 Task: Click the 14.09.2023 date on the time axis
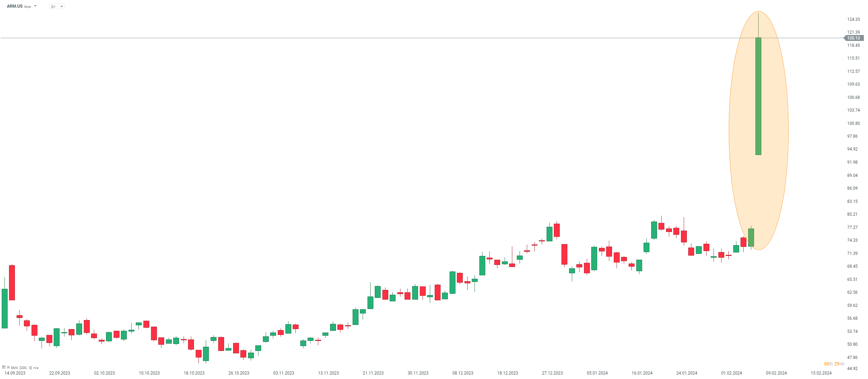click(x=15, y=373)
